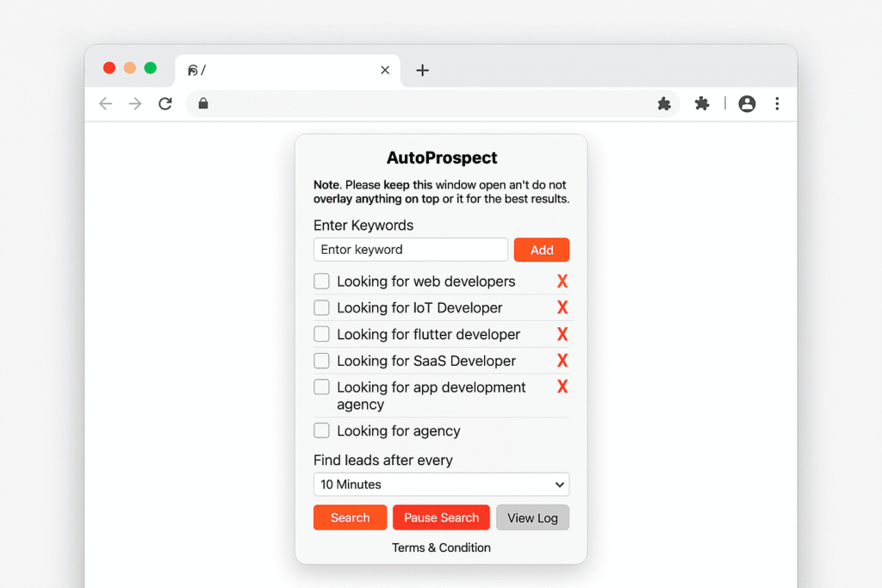Check the "Looking for web developers" checkbox

pyautogui.click(x=321, y=281)
